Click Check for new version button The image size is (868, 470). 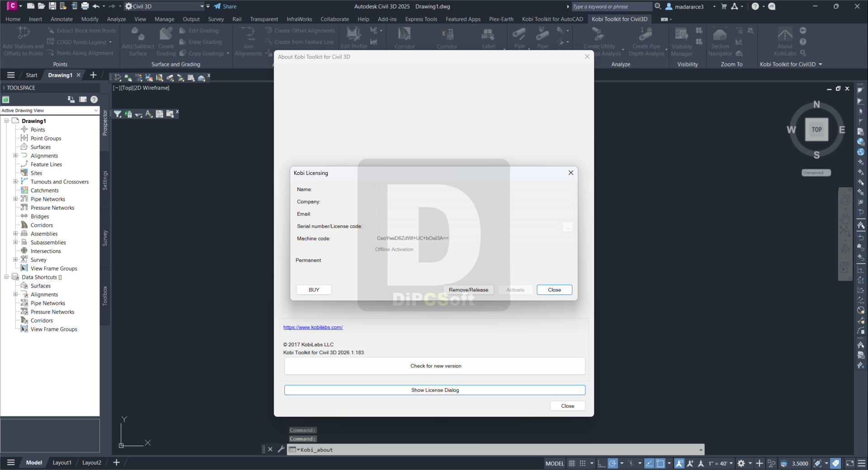(x=435, y=366)
